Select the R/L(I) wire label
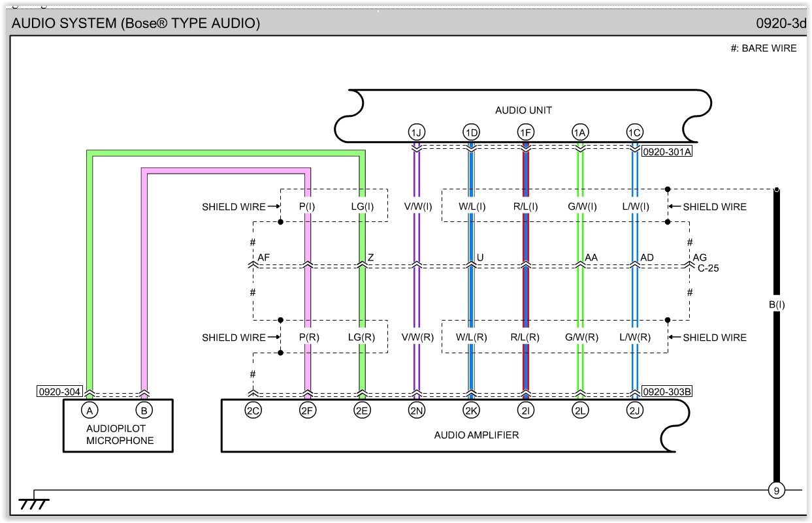The width and height of the screenshot is (812, 523). [x=525, y=207]
